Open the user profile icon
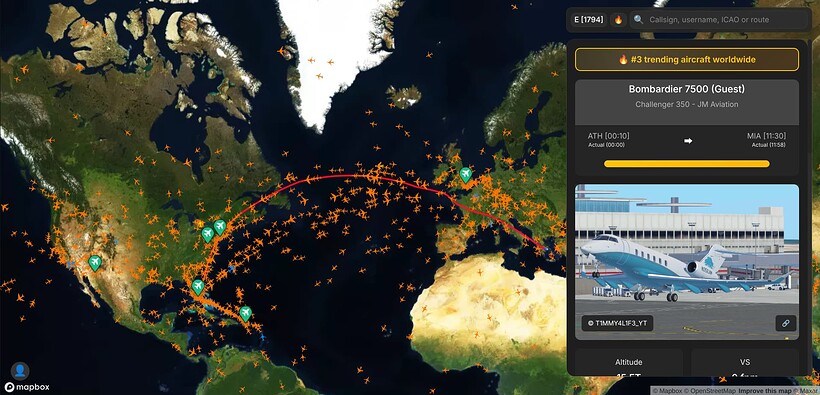This screenshot has height=395, width=820. 20,371
